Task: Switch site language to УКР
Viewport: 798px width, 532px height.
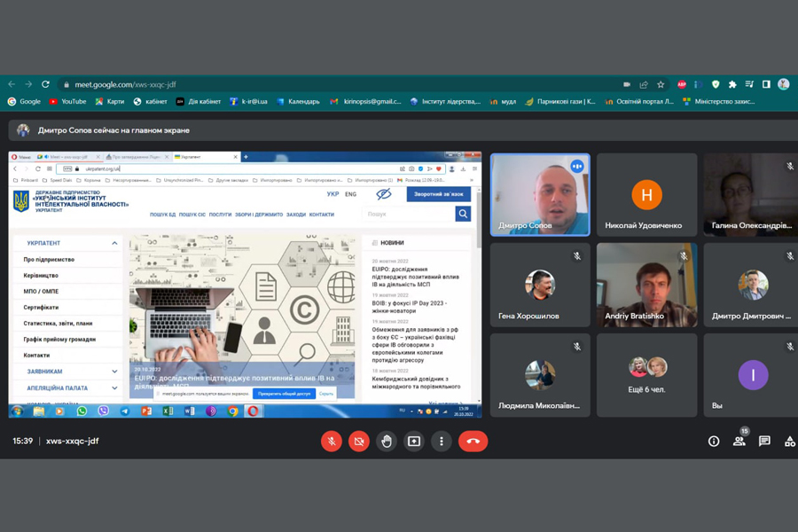Action: click(x=332, y=194)
